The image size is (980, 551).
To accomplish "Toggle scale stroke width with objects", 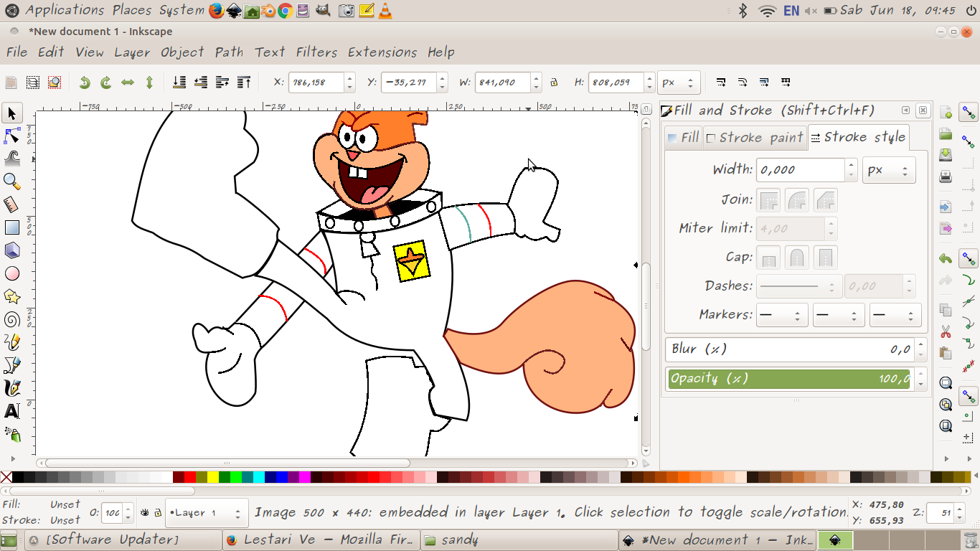I will pos(722,83).
